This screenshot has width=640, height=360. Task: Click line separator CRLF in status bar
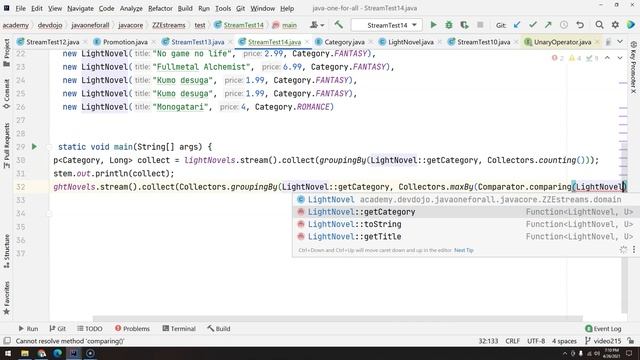(512, 341)
